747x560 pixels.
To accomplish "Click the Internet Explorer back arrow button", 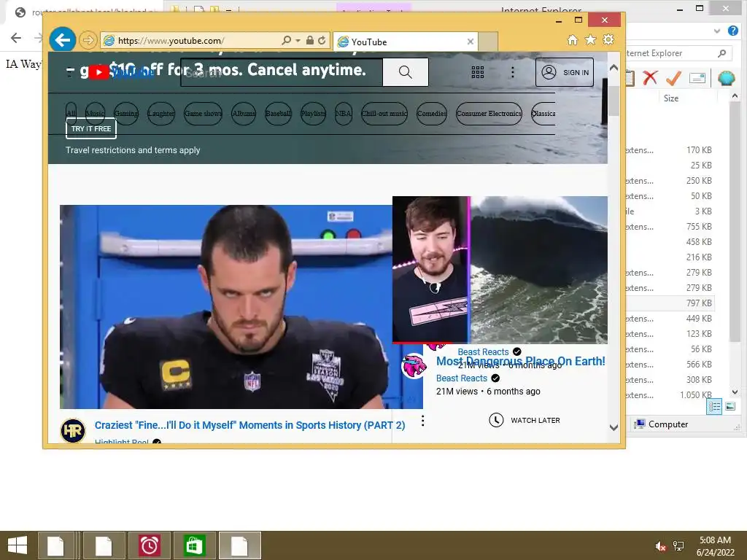I will (63, 40).
